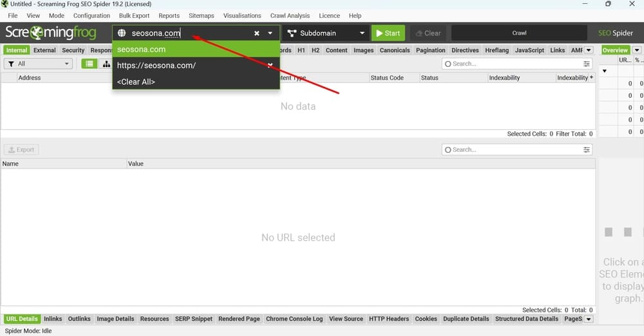Open the Bulk Export menu

click(135, 15)
